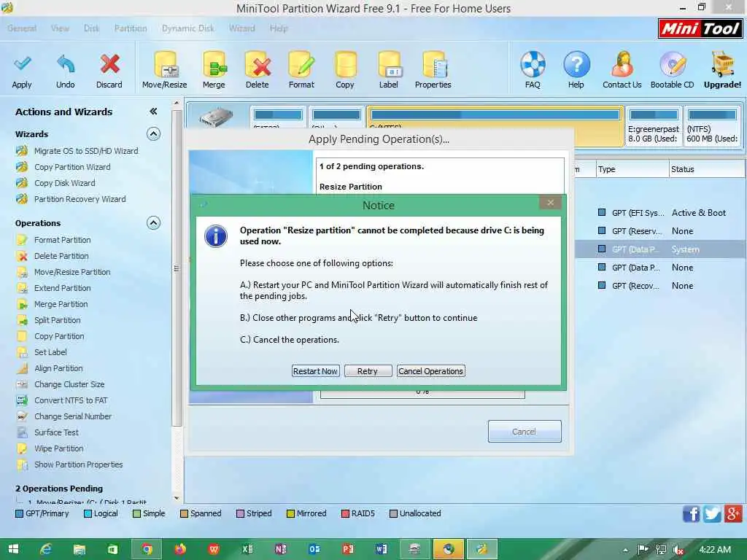Click the Retry button in Notice
The image size is (747, 560).
(x=368, y=371)
